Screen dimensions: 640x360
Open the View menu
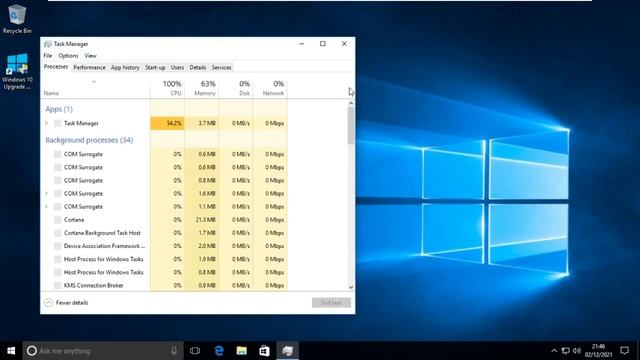click(x=91, y=56)
